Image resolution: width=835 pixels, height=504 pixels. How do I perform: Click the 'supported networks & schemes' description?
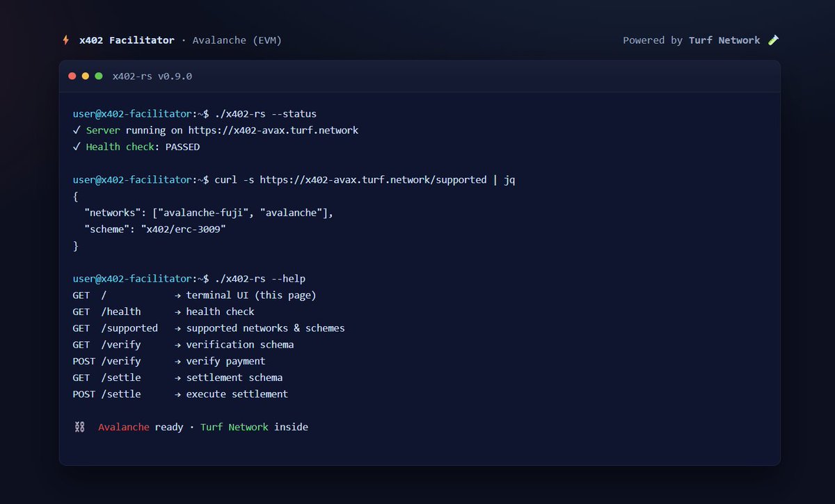coord(265,328)
